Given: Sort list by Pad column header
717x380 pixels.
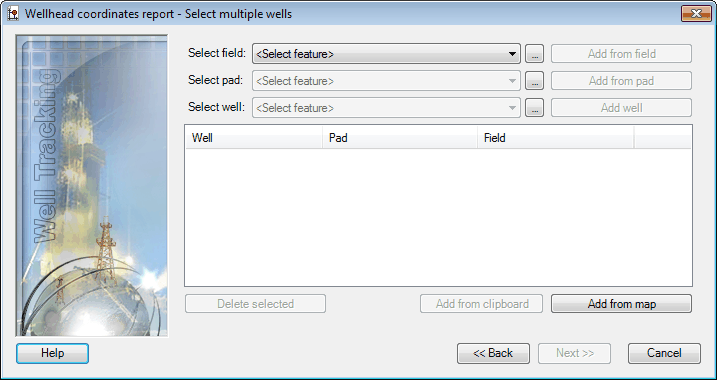Looking at the screenshot, I should pyautogui.click(x=400, y=138).
